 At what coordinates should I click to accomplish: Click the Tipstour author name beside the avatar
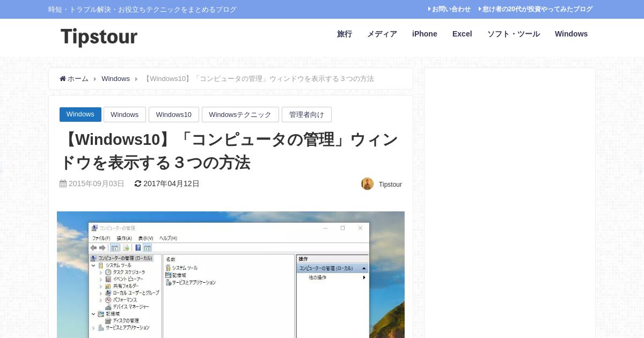coord(390,185)
